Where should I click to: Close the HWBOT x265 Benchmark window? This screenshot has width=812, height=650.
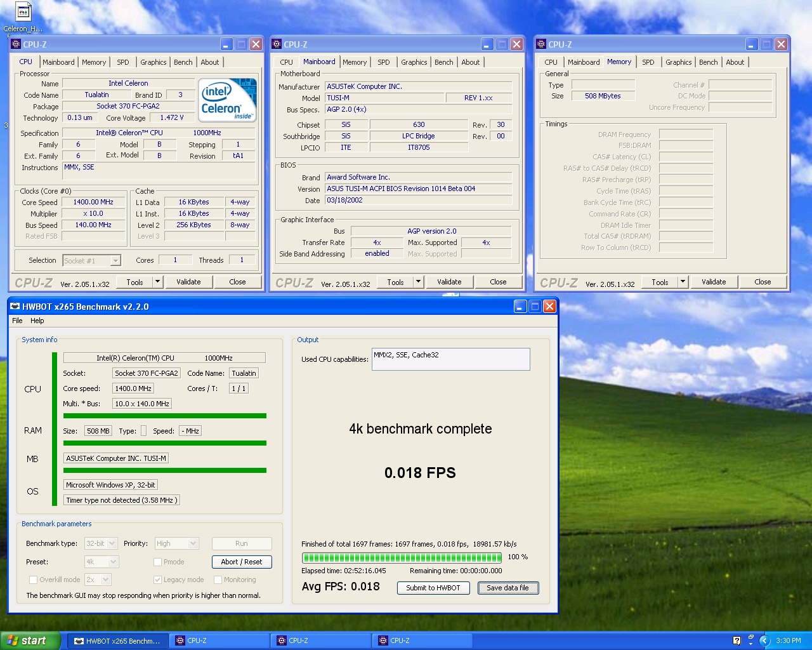[549, 307]
